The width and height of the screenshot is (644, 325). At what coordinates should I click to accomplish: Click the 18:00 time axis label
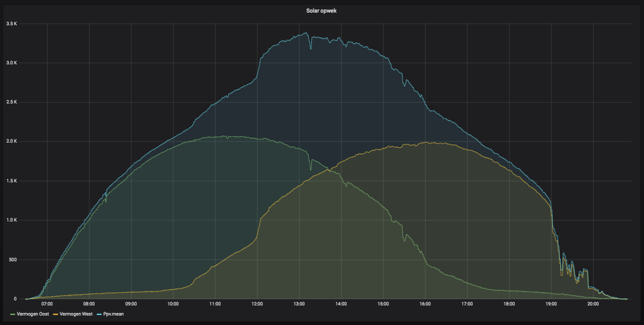pos(509,304)
